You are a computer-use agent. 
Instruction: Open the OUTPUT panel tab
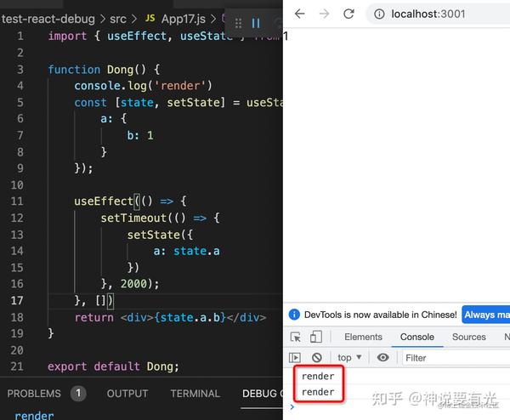(x=127, y=394)
